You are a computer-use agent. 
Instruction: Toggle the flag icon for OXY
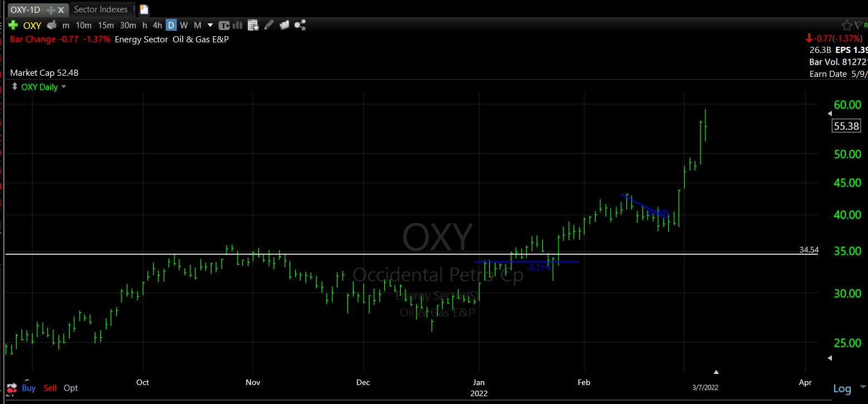click(x=857, y=25)
